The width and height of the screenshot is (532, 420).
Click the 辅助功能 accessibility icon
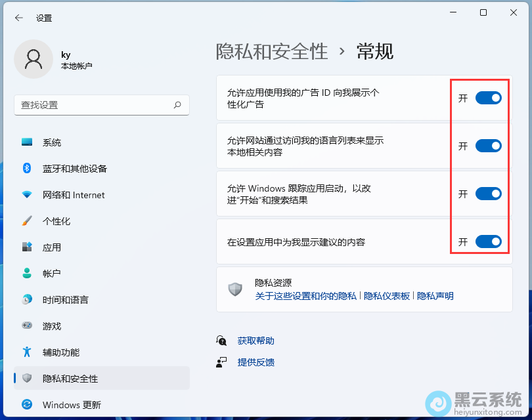(27, 352)
